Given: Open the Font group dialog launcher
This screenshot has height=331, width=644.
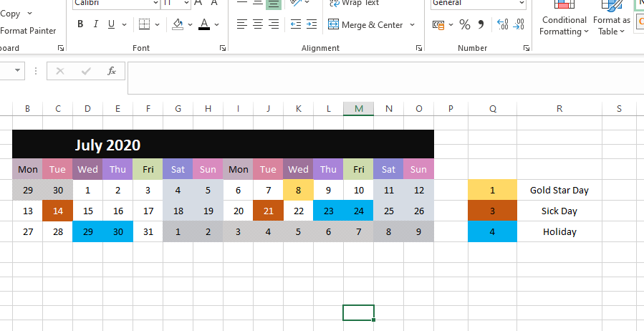Looking at the screenshot, I should [223, 48].
